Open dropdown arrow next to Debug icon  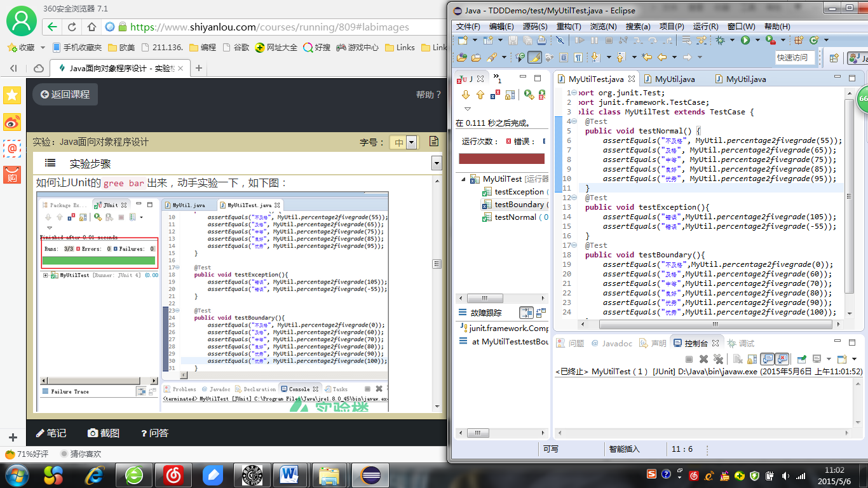pos(732,40)
